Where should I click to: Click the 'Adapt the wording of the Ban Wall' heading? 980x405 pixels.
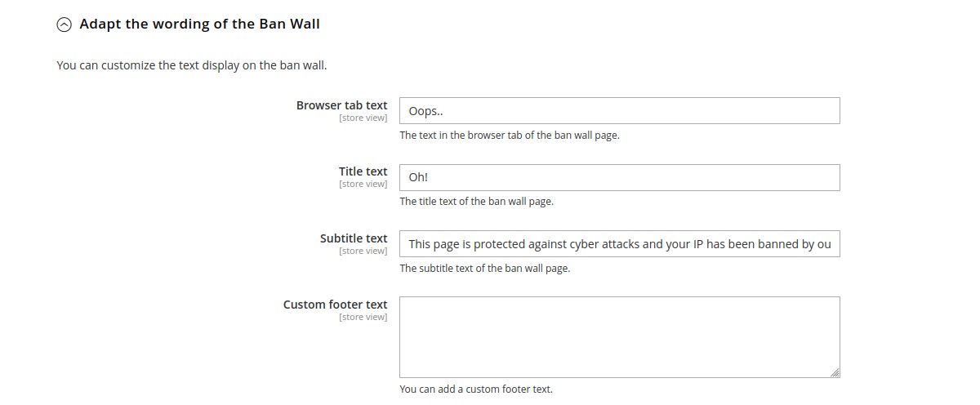(x=199, y=24)
